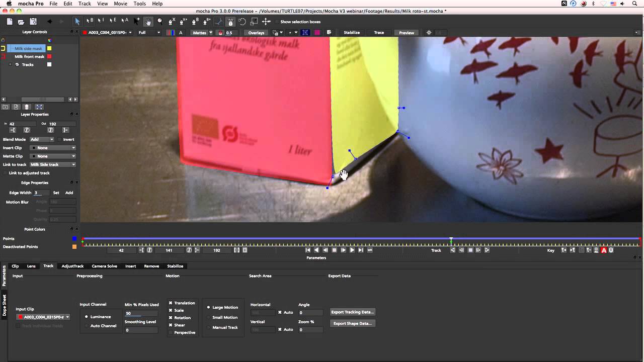The image size is (644, 362).
Task: Toggle Alpha channel (A) view icon
Action: click(x=181, y=33)
